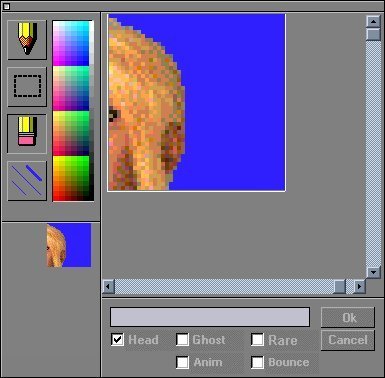Click the vertical scrollbar up arrow
This screenshot has width=385, height=378.
click(373, 22)
